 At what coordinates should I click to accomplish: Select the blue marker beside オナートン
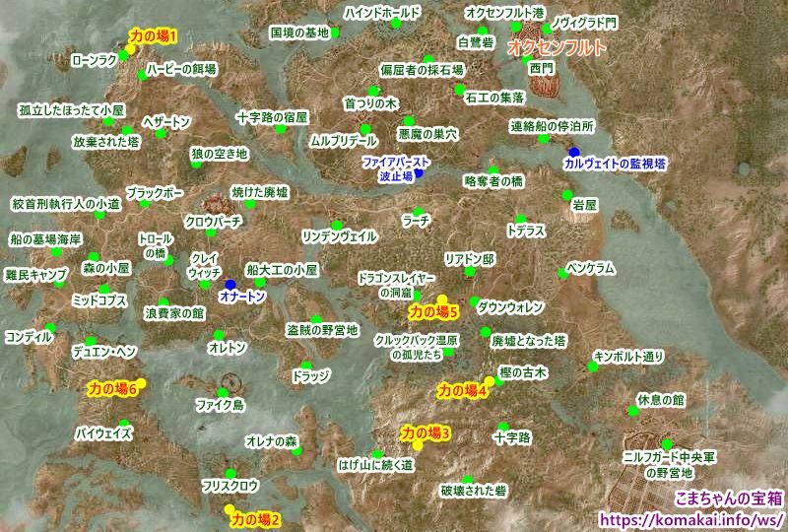pos(230,286)
